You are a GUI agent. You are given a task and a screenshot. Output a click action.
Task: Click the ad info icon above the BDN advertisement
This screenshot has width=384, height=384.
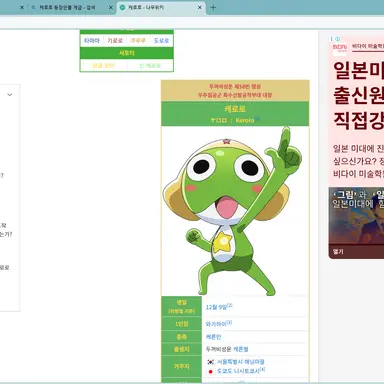(338, 39)
